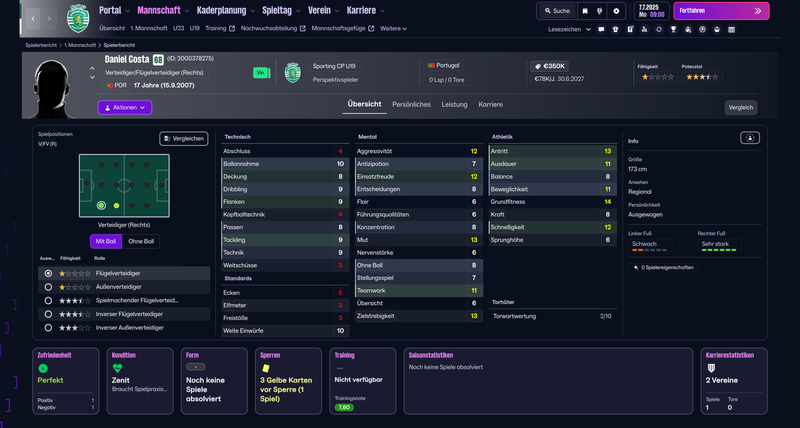800x428 pixels.
Task: Switch to the Karriere player tab
Action: [x=490, y=105]
